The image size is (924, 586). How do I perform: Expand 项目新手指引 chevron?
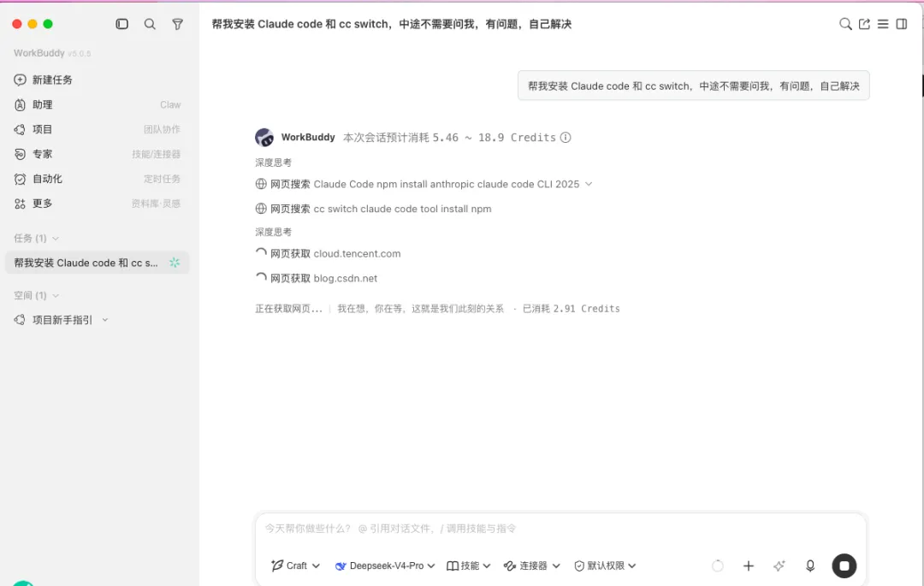pyautogui.click(x=105, y=321)
